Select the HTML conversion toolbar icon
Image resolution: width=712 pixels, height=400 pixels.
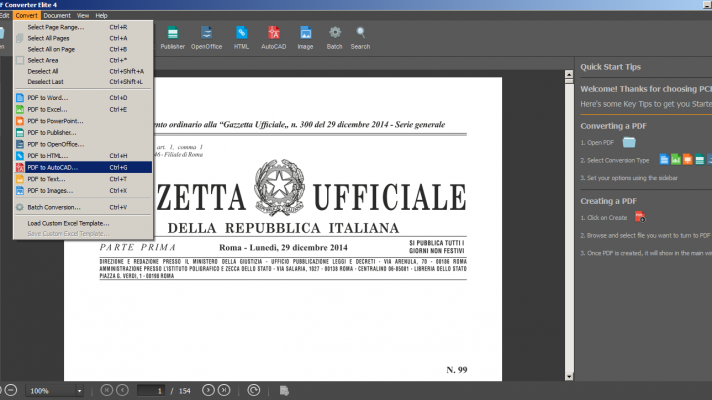click(x=241, y=37)
